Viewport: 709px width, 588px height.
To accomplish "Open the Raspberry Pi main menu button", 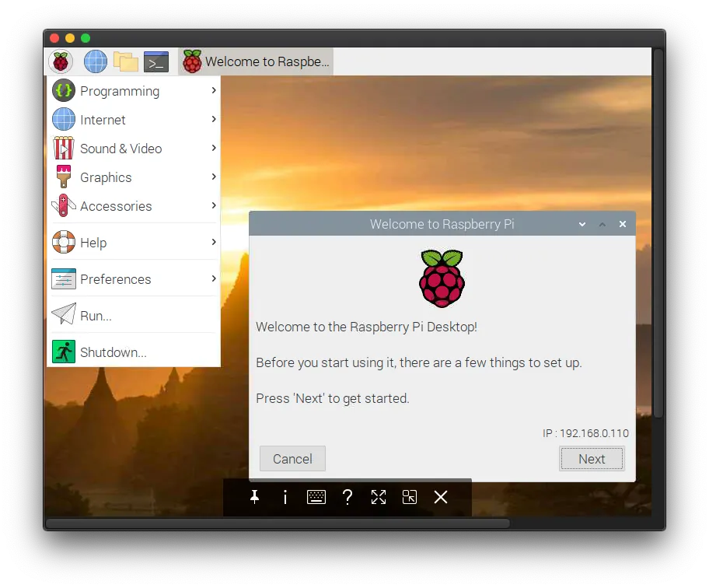I will 61,61.
